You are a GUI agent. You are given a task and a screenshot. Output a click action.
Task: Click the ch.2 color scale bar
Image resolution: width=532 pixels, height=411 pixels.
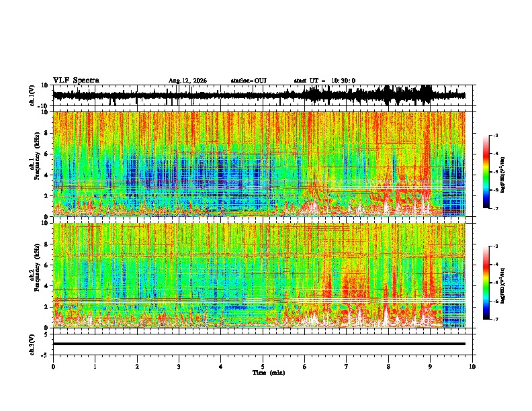(486, 283)
